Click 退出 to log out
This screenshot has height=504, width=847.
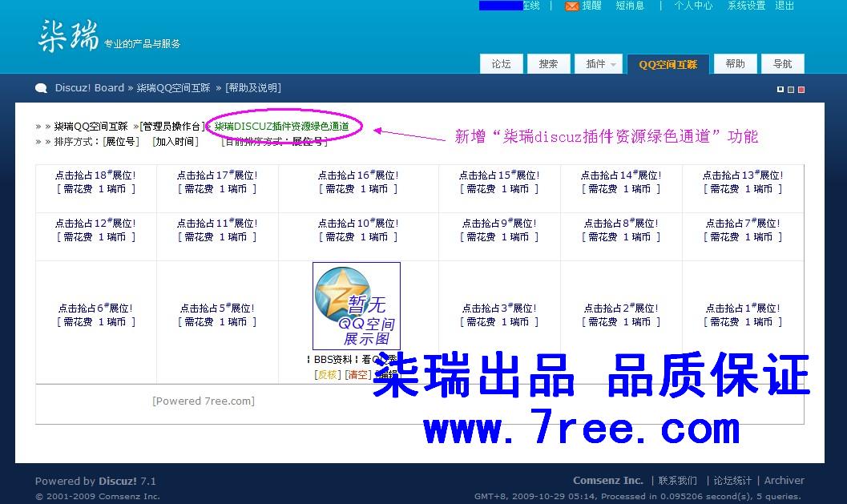click(x=784, y=6)
